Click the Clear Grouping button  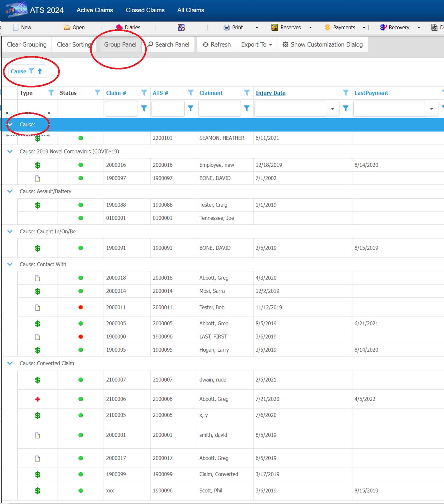tap(27, 44)
